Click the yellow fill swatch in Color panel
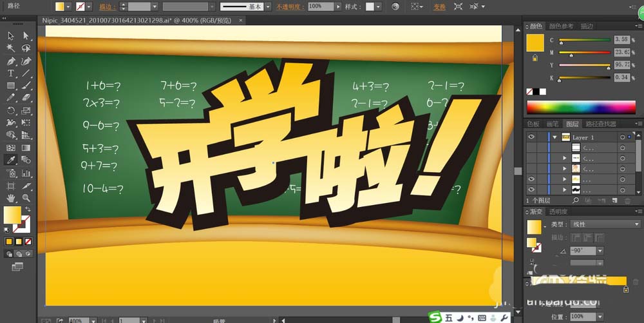644x323 pixels. (x=535, y=43)
